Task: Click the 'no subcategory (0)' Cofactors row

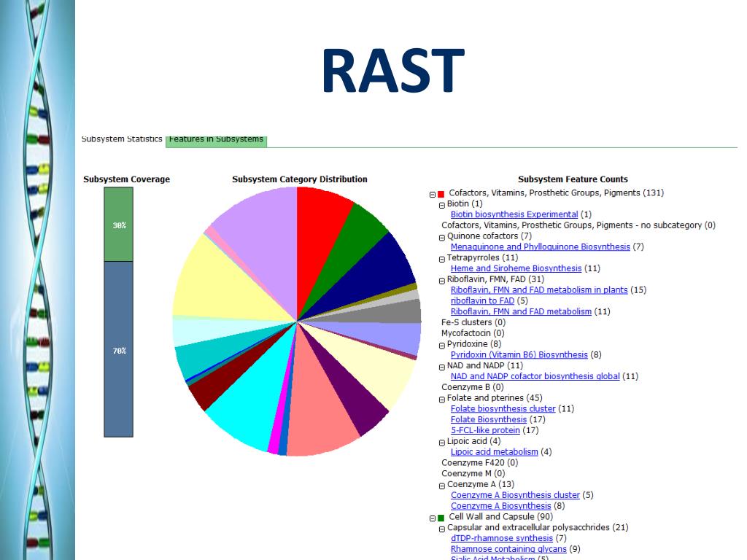Action: pyautogui.click(x=578, y=225)
